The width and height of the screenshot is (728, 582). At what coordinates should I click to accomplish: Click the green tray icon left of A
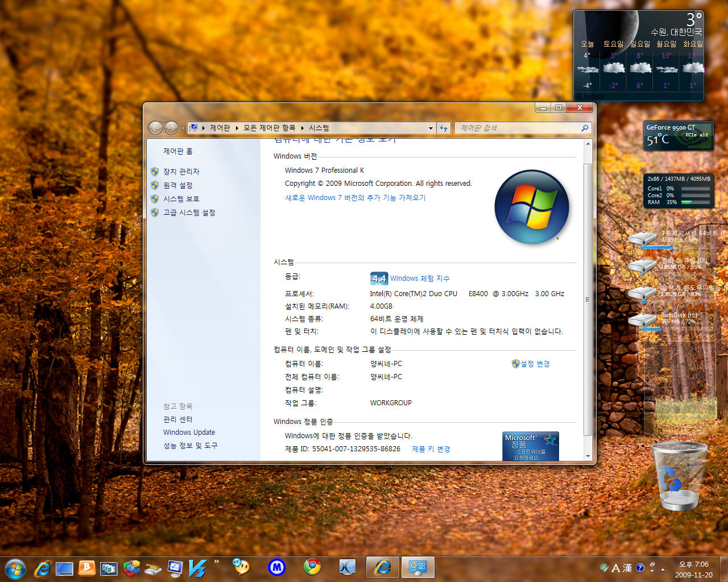[x=604, y=568]
